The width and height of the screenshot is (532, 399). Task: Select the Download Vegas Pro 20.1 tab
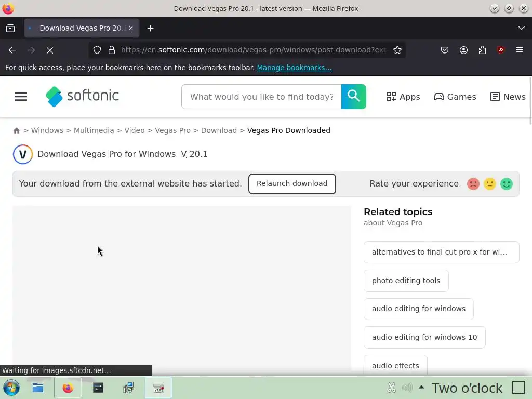click(82, 28)
